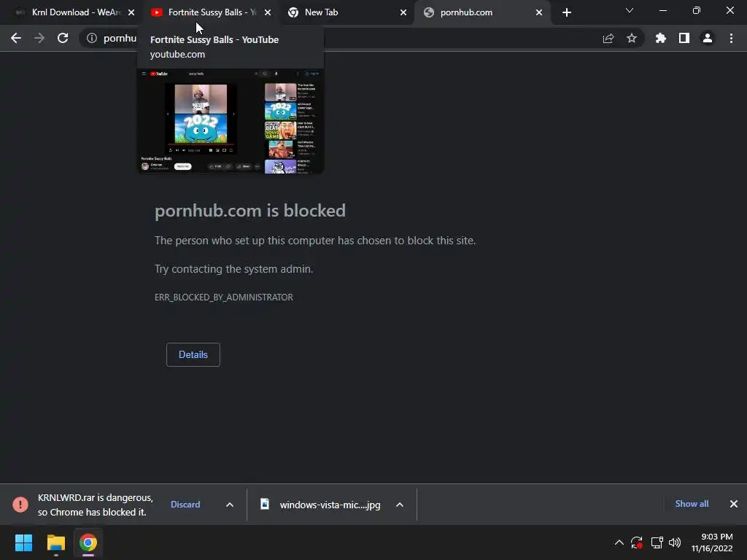The height and width of the screenshot is (560, 747).
Task: Open File Explorer from taskbar
Action: tap(55, 542)
